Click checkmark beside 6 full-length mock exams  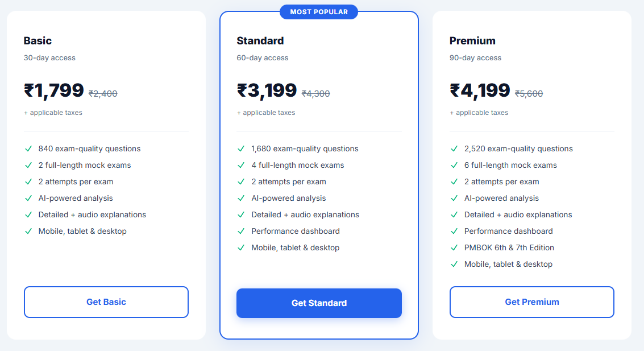click(454, 165)
